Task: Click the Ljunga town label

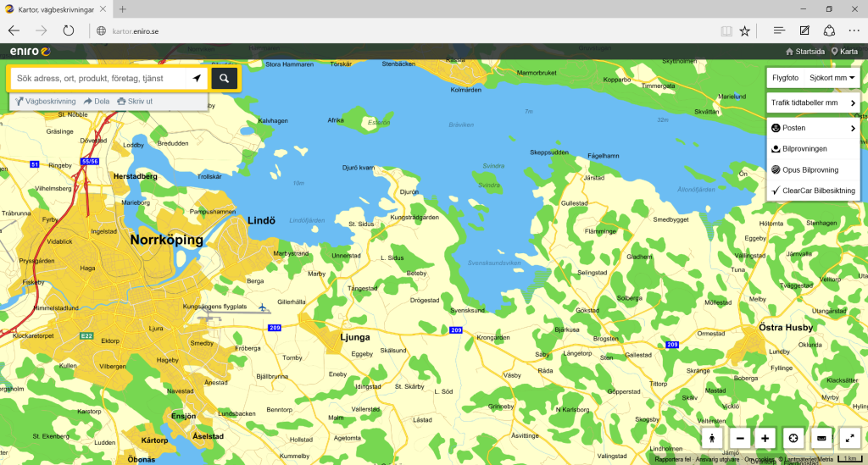Action: click(x=355, y=337)
